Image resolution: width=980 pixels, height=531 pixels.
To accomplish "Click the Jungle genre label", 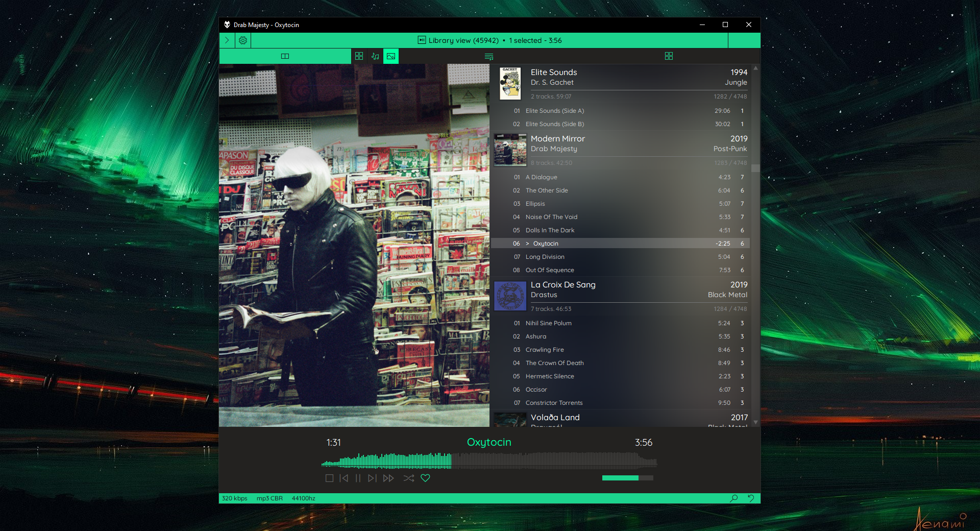I will [x=736, y=83].
